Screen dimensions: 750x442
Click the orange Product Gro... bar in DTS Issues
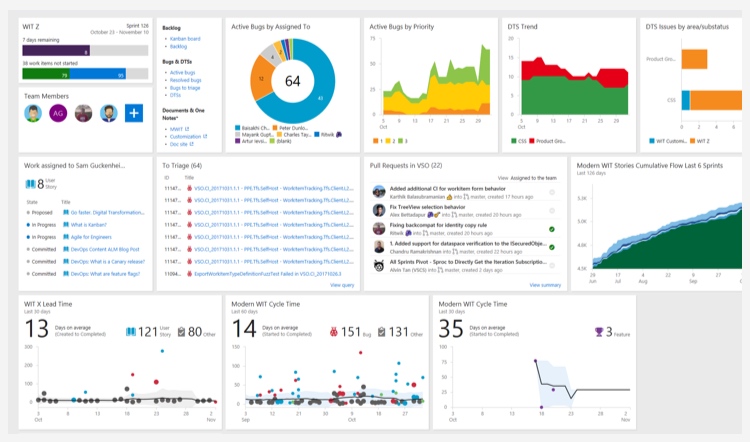coord(694,59)
